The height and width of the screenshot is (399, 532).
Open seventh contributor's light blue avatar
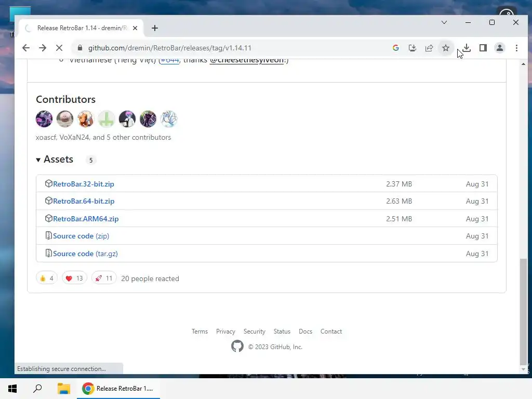[x=169, y=119]
